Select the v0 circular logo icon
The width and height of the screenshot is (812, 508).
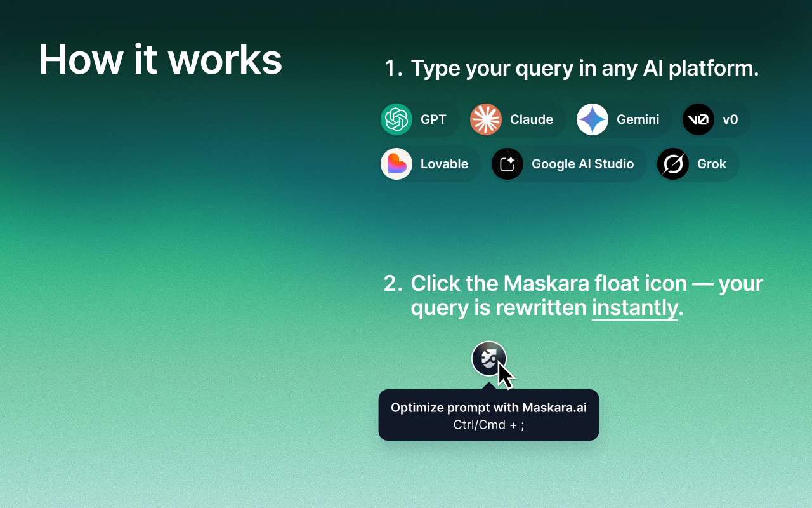pyautogui.click(x=698, y=119)
